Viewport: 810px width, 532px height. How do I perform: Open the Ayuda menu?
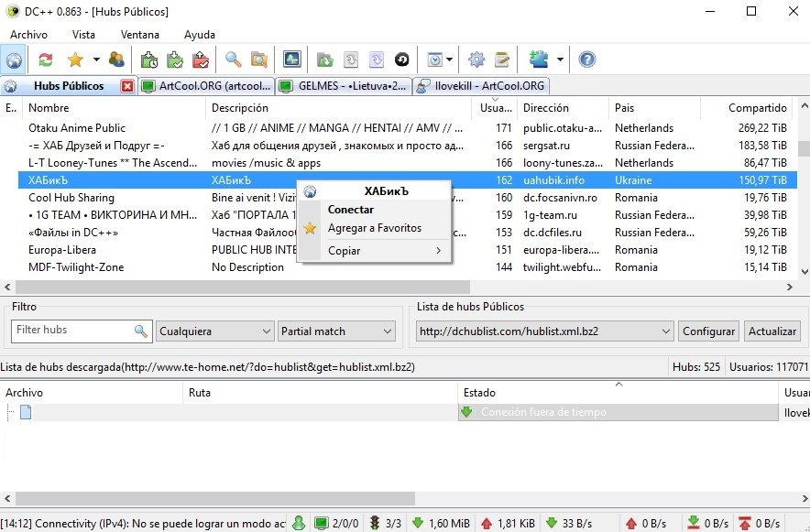click(x=200, y=35)
